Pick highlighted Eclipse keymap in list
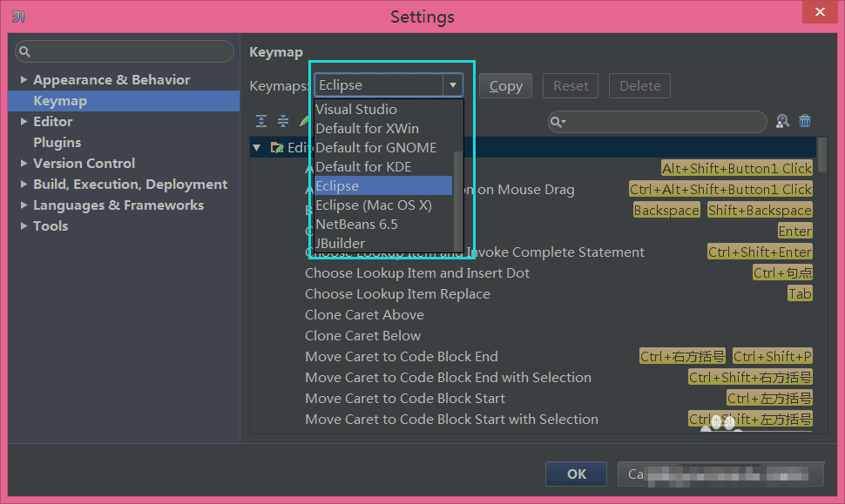The width and height of the screenshot is (845, 504). [383, 185]
